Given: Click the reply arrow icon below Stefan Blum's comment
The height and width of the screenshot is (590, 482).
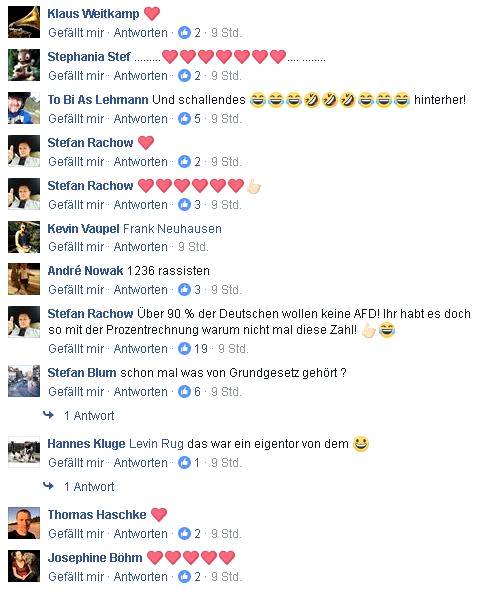Looking at the screenshot, I should 49,415.
